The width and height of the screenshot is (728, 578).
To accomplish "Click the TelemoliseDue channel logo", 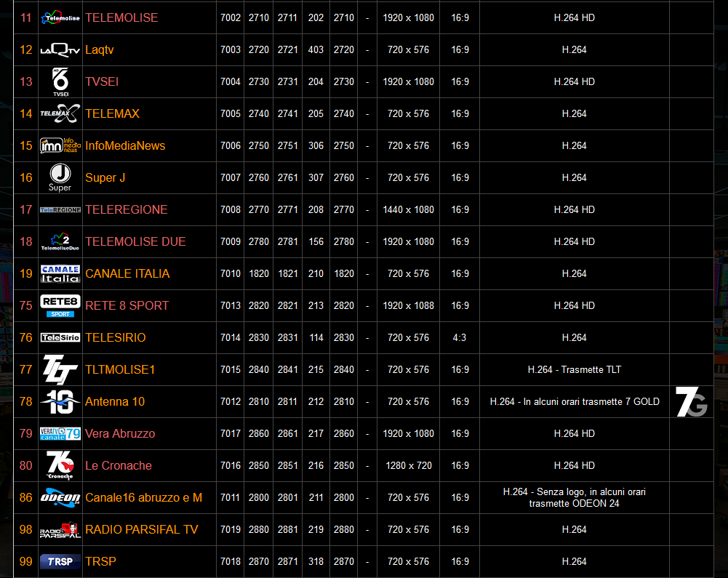I will 60,242.
